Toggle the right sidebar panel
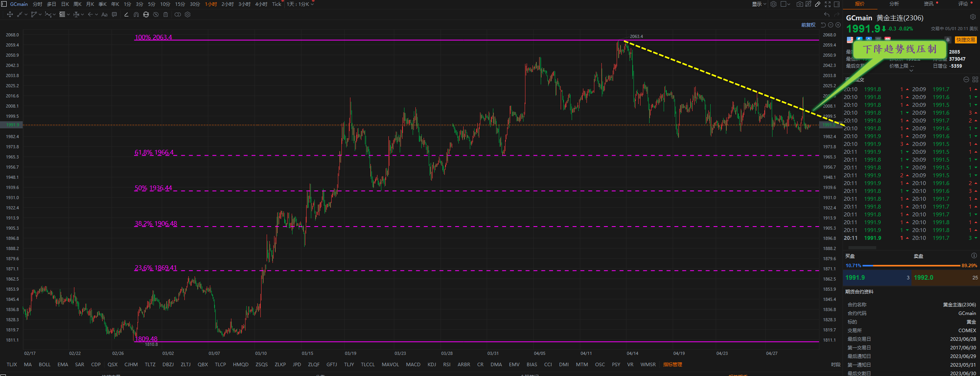The width and height of the screenshot is (980, 376). click(837, 4)
